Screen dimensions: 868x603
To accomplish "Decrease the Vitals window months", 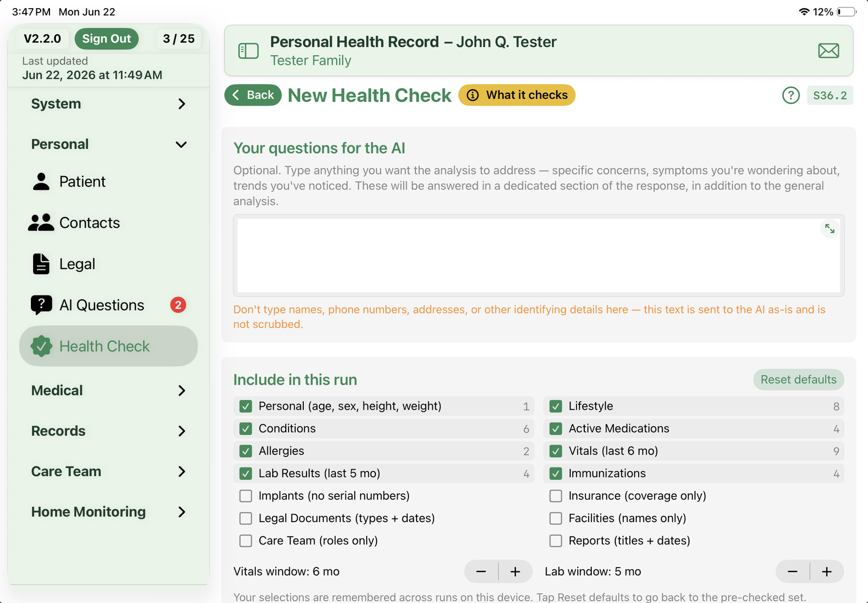I will tap(481, 572).
